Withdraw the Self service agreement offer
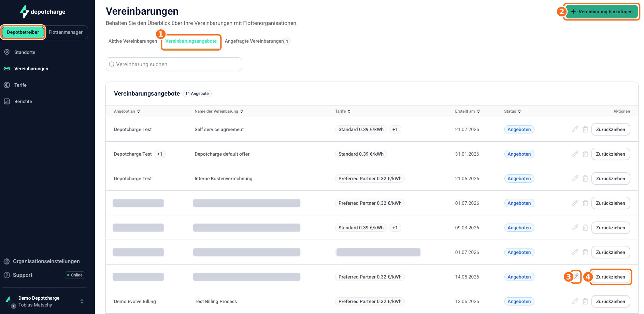Screen dimensions: 644x314 (x=611, y=129)
